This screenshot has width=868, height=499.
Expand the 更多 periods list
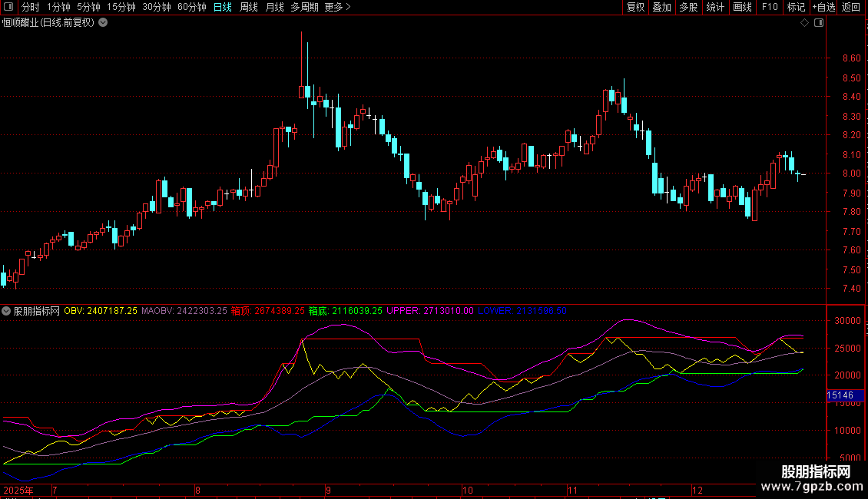coord(337,7)
